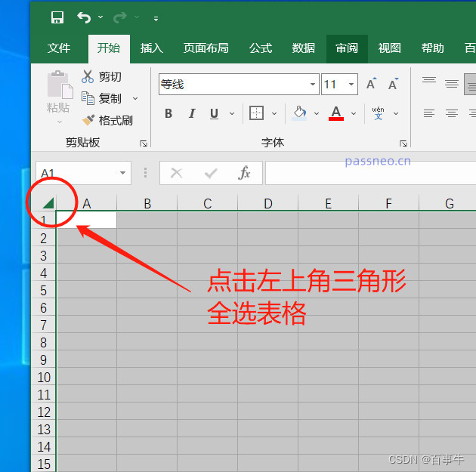476x472 pixels.
Task: Expand the fill color dropdown arrow
Action: pyautogui.click(x=317, y=114)
